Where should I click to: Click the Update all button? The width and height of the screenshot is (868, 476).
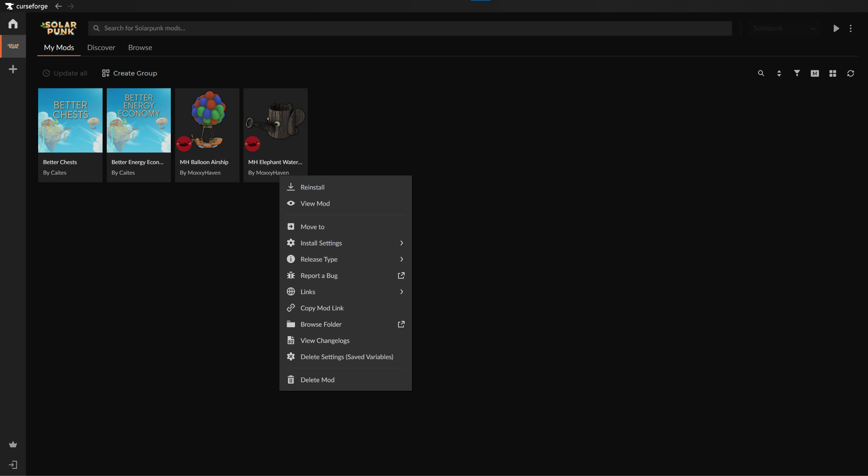coord(65,73)
